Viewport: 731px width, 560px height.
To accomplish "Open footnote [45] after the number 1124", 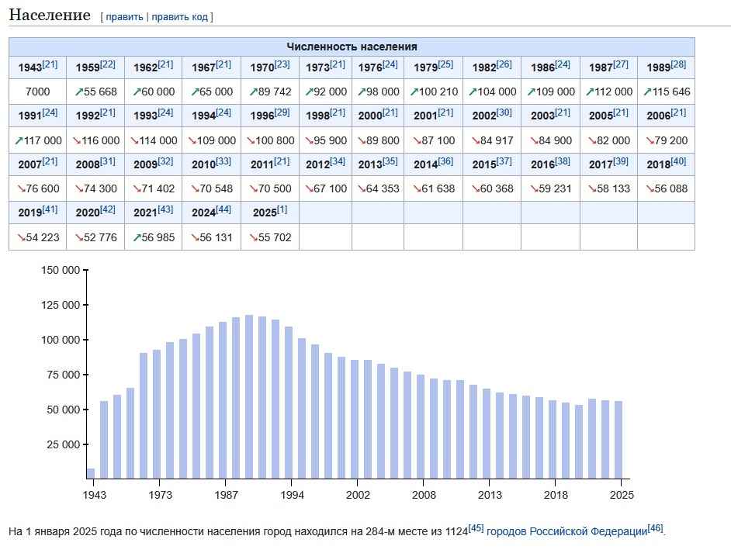I will pos(476,528).
